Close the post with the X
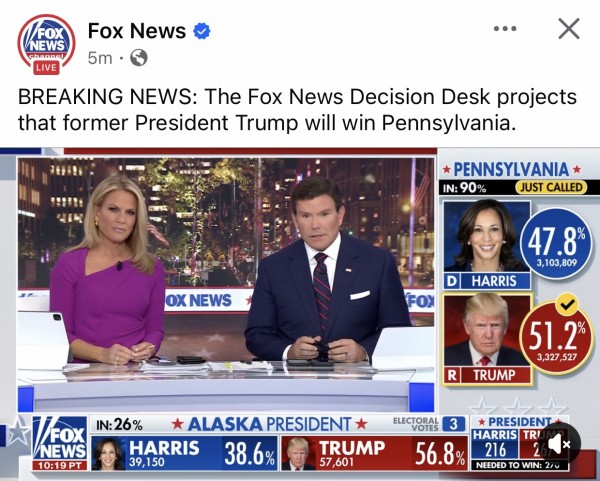Image resolution: width=600 pixels, height=481 pixels. pyautogui.click(x=569, y=28)
